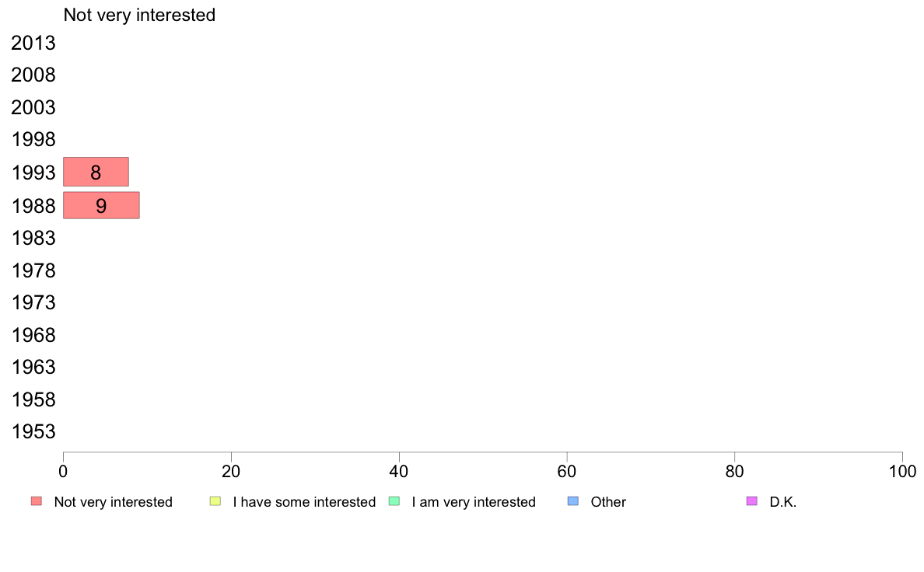Click the magenta 'D.K.' legend swatch
Screen dimensions: 924x572
click(x=751, y=501)
